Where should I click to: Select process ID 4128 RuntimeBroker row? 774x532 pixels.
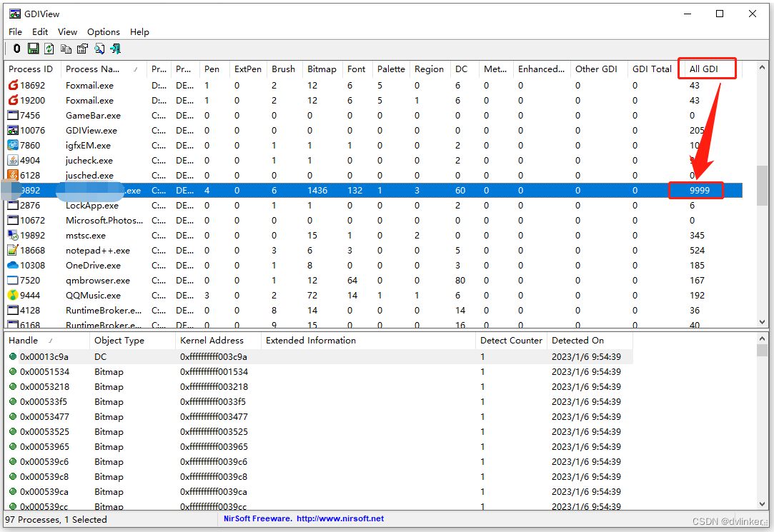pos(30,310)
